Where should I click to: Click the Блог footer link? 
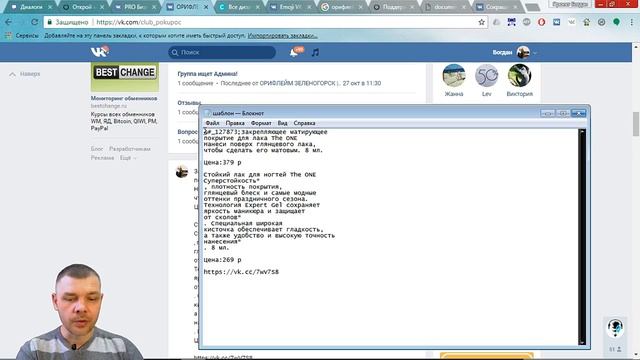[x=97, y=149]
